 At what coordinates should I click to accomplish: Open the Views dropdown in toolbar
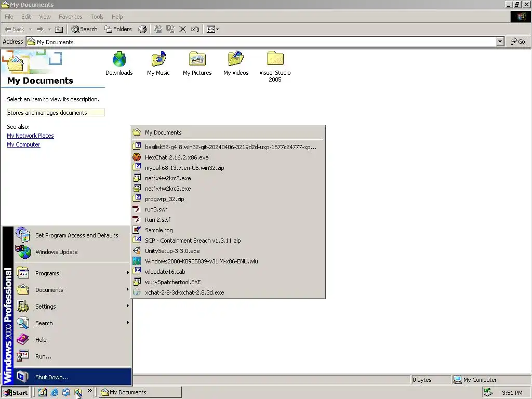(x=212, y=29)
